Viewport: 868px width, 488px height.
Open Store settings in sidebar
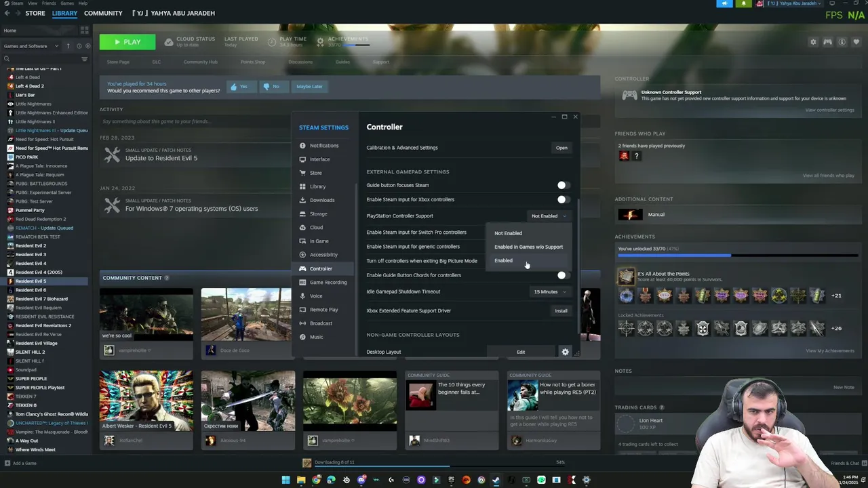tap(315, 173)
